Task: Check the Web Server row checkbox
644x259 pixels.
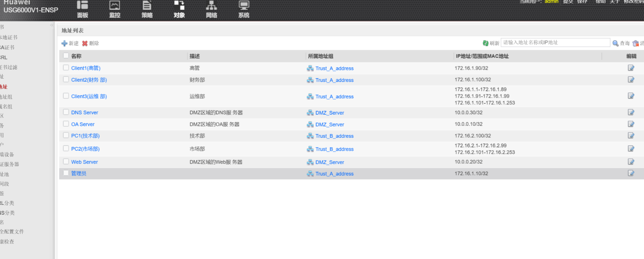Action: click(66, 162)
